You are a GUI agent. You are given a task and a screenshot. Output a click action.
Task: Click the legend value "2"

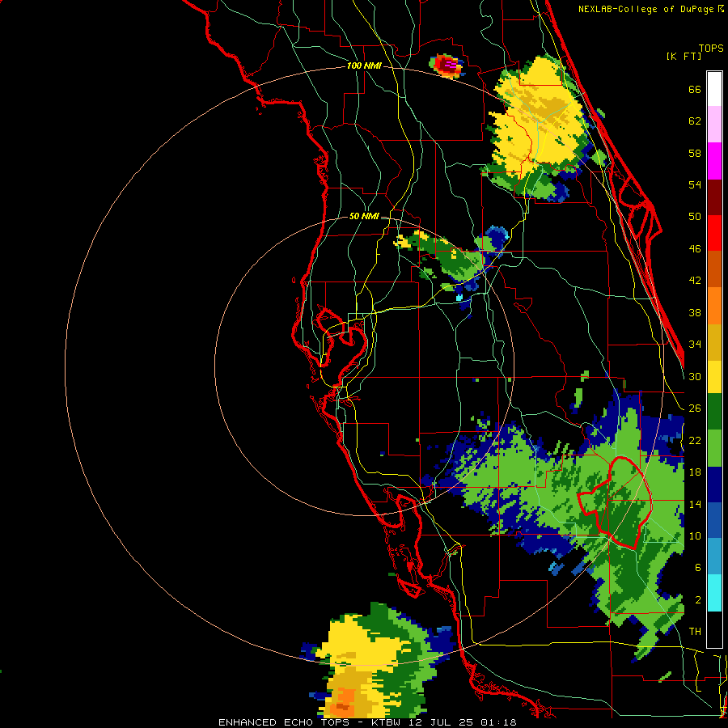point(698,600)
